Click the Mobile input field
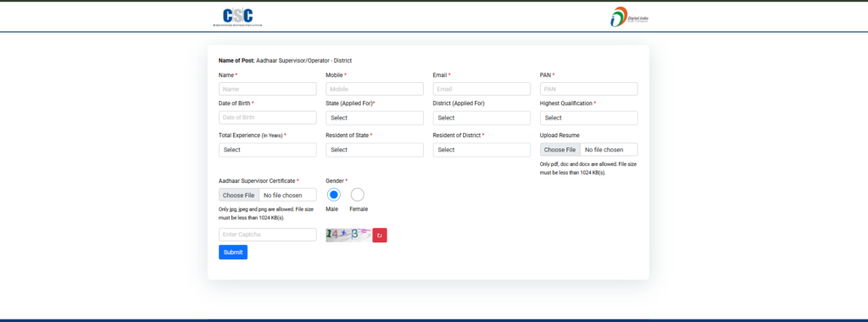Viewport: 868px width, 322px height. (375, 89)
